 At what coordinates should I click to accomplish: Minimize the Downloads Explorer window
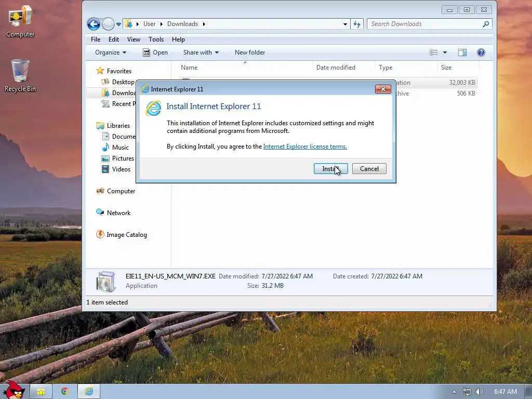point(449,9)
